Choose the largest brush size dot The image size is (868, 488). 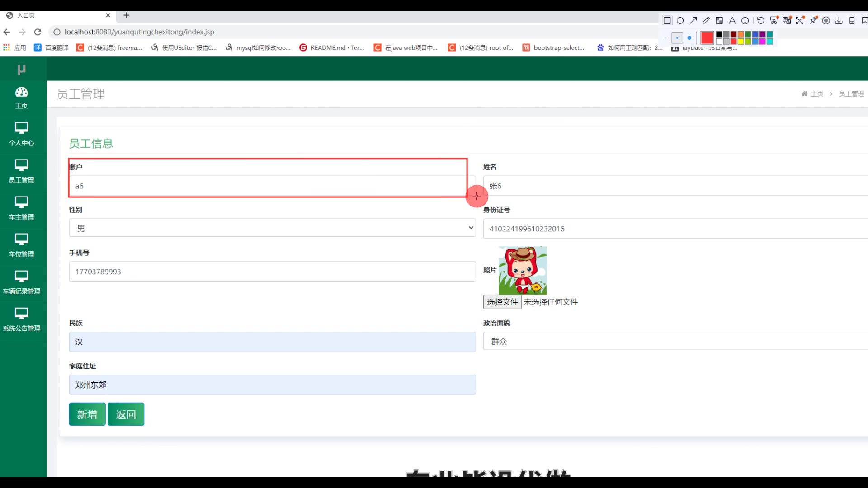pyautogui.click(x=689, y=38)
